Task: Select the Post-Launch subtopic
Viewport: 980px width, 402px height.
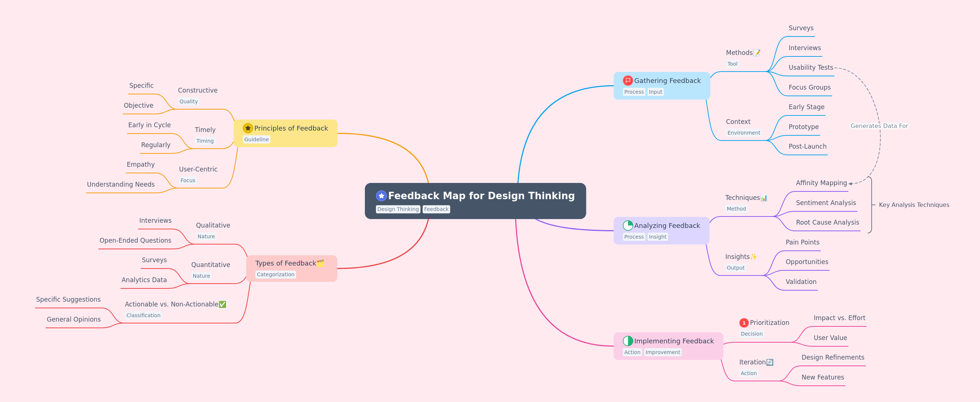Action: click(x=807, y=146)
